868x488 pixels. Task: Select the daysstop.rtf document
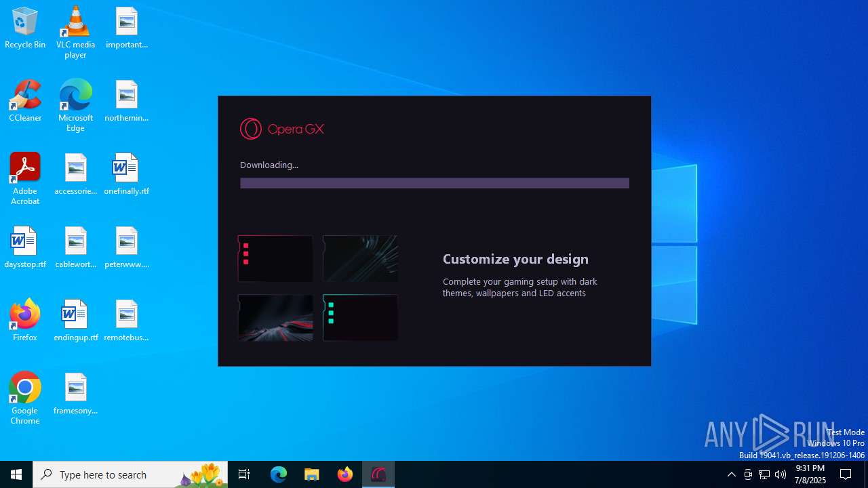tap(25, 247)
